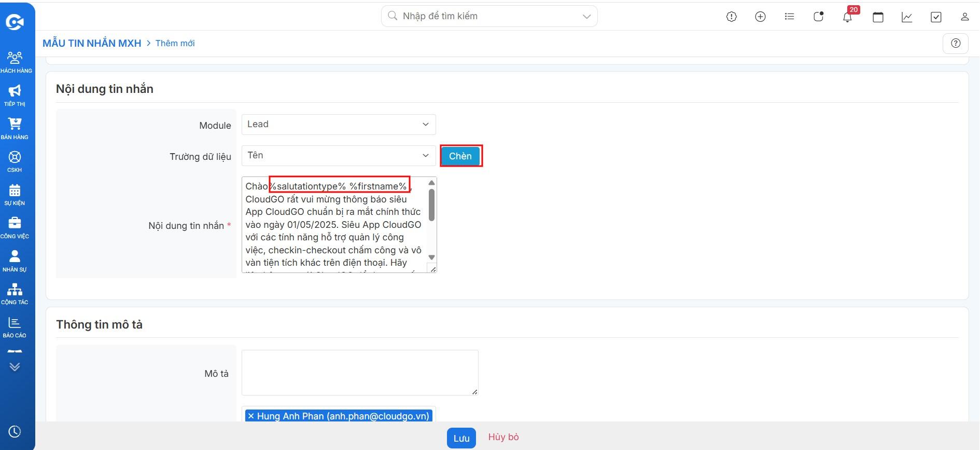The image size is (980, 450).
Task: Click the Chèn insert button
Action: (x=460, y=156)
